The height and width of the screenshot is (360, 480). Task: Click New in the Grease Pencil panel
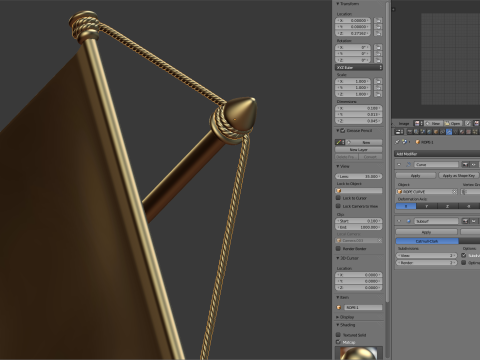364,142
